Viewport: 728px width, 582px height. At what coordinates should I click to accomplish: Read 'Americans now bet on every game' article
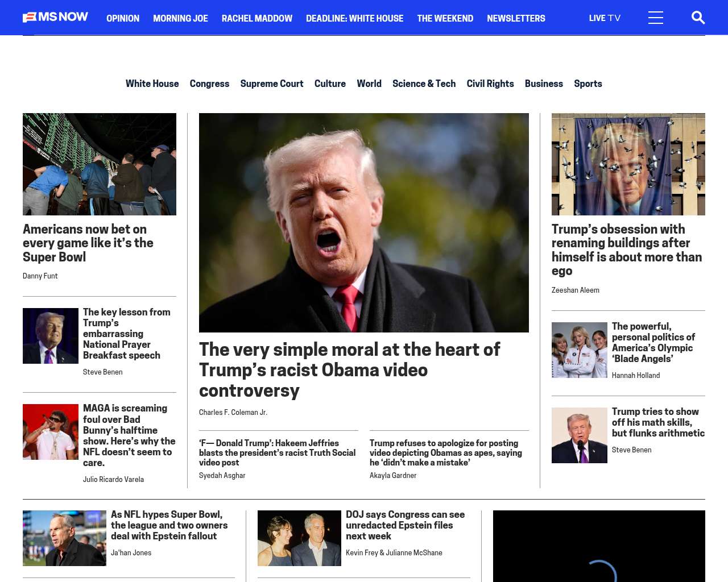[x=88, y=243]
